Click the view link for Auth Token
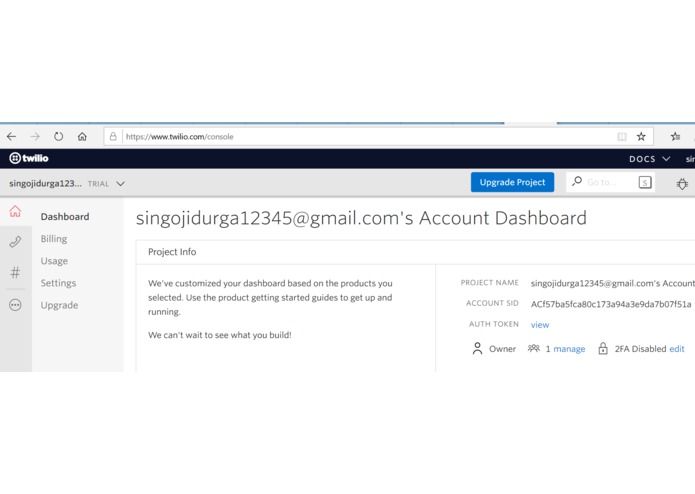The width and height of the screenshot is (695, 494). pyautogui.click(x=540, y=325)
